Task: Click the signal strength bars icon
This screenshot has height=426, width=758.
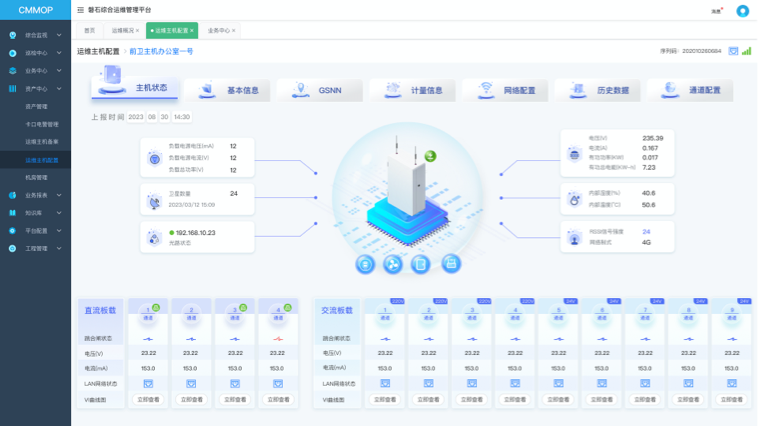Action: (x=747, y=51)
